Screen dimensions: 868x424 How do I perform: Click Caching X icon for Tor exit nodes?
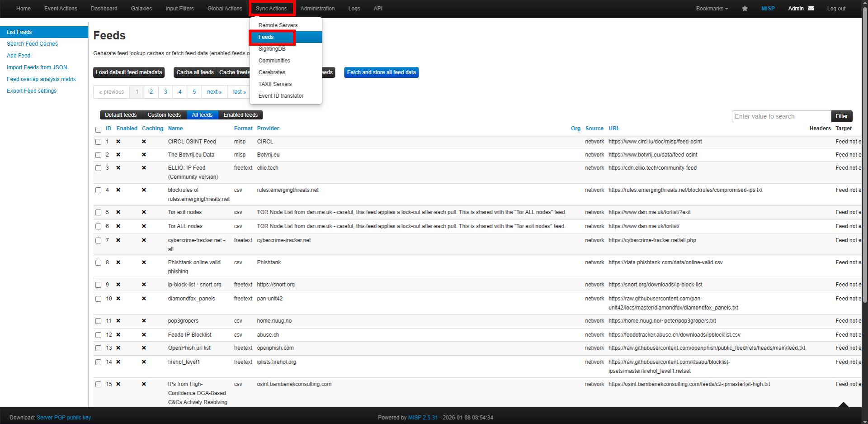tap(144, 212)
